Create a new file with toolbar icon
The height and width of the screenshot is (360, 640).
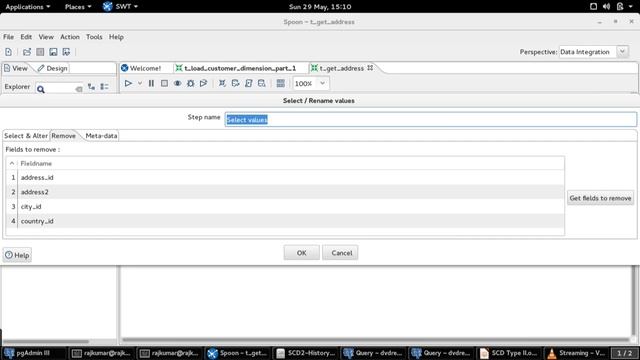pyautogui.click(x=9, y=52)
